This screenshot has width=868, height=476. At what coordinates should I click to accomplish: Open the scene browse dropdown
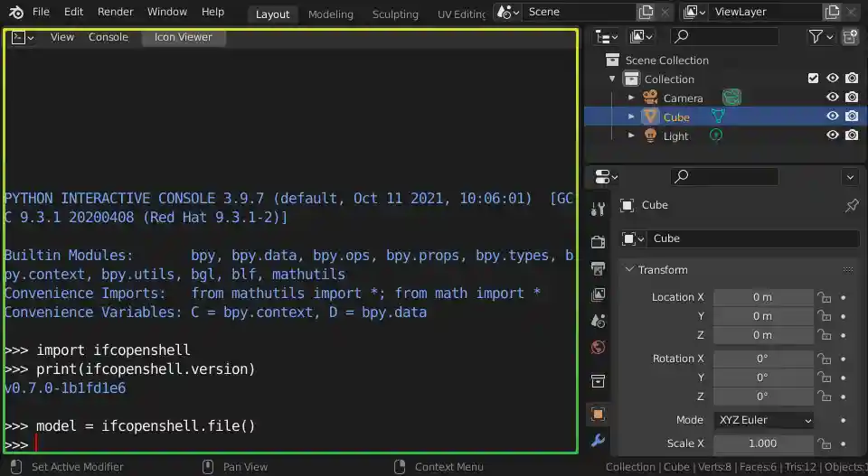(507, 12)
